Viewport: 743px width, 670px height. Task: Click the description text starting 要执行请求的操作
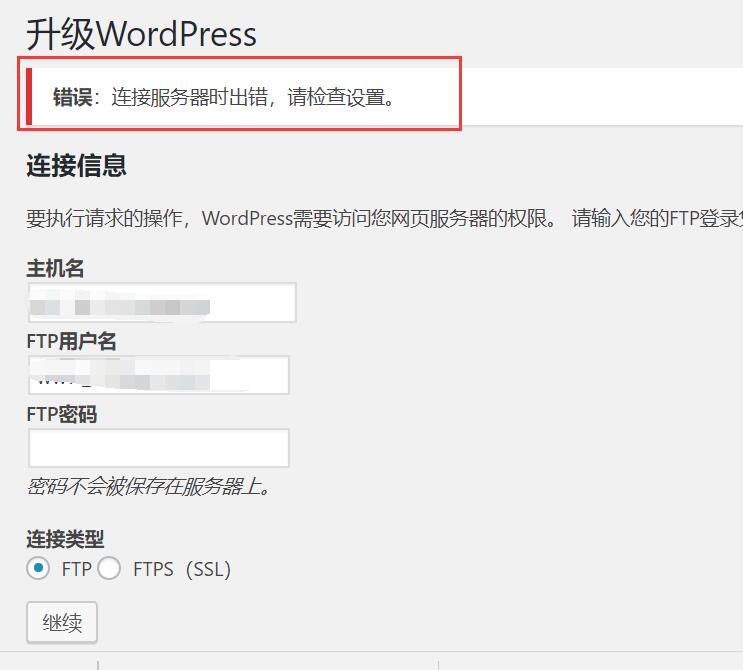click(384, 218)
